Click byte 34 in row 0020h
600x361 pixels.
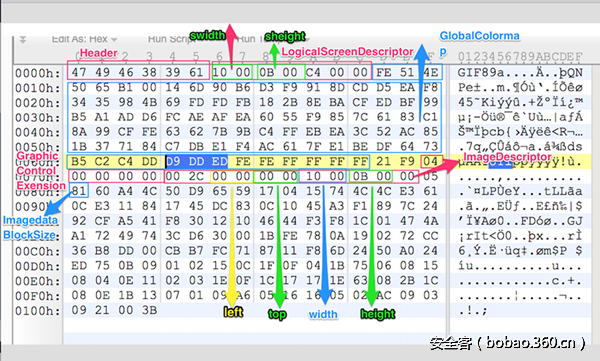79,102
